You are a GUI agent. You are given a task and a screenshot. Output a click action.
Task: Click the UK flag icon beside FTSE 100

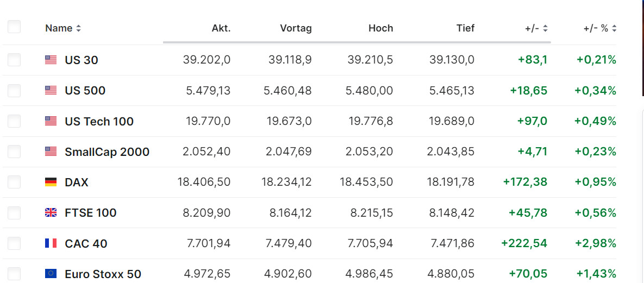pyautogui.click(x=51, y=212)
